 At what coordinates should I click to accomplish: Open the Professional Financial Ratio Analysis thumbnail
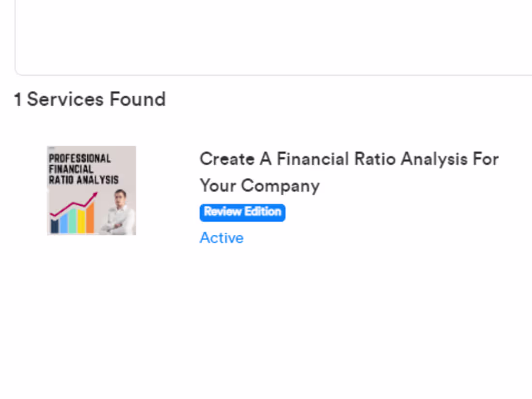[x=91, y=190]
